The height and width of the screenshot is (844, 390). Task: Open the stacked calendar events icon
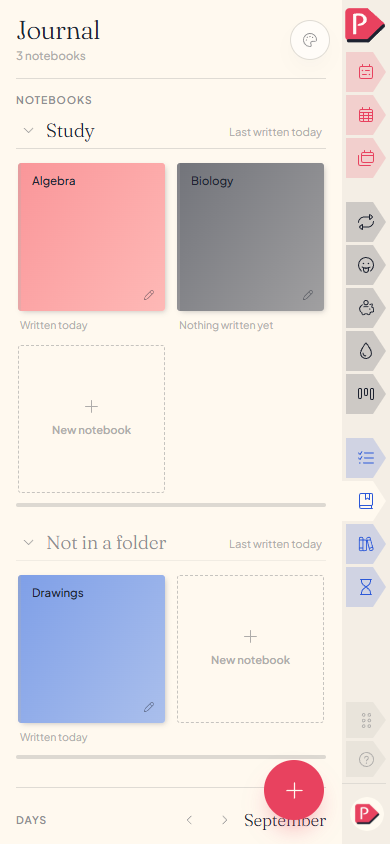point(365,158)
